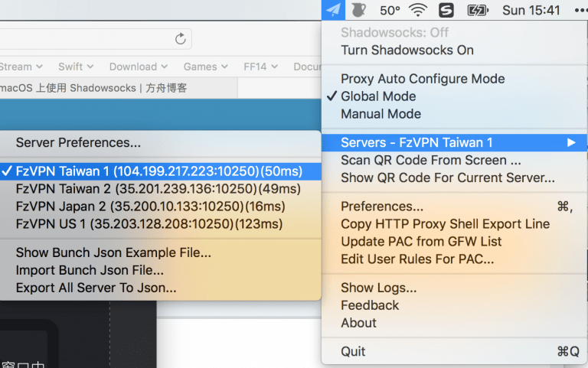This screenshot has width=588, height=368.
Task: Expand Servers - FzVPN Taiwan 1 submenu
Action: click(x=455, y=143)
